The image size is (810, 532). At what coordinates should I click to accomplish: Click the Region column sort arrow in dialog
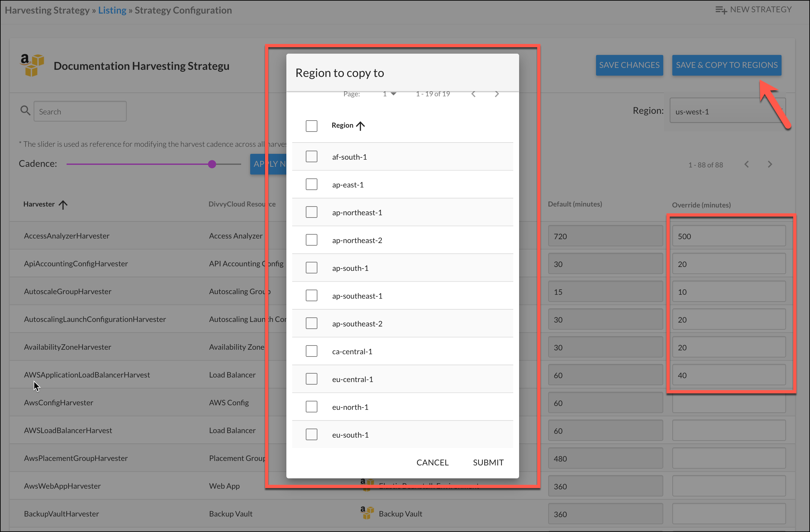(360, 126)
